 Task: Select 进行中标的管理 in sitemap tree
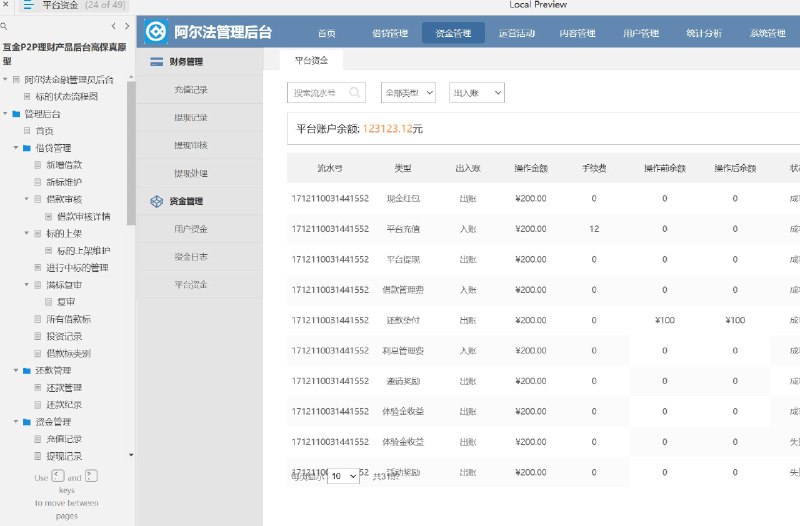[77, 268]
